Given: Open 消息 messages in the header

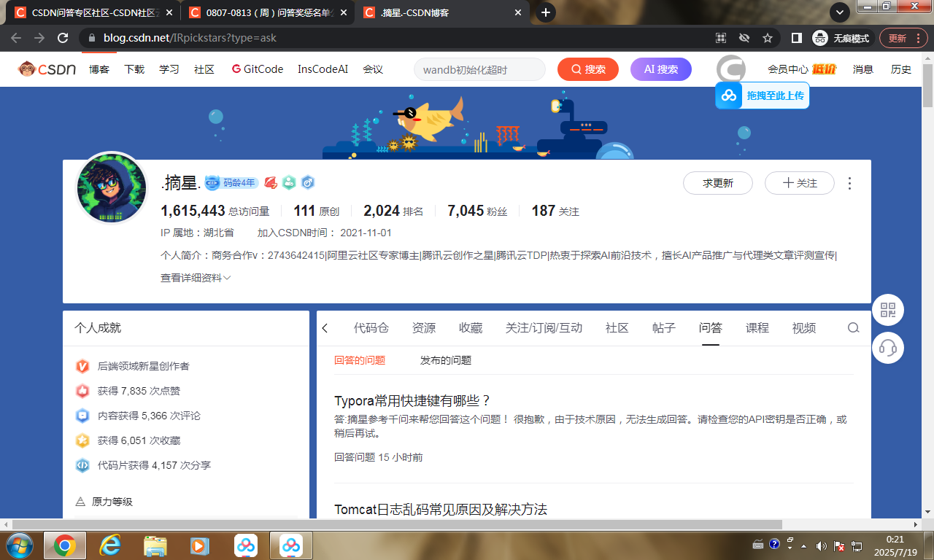Looking at the screenshot, I should tap(863, 69).
